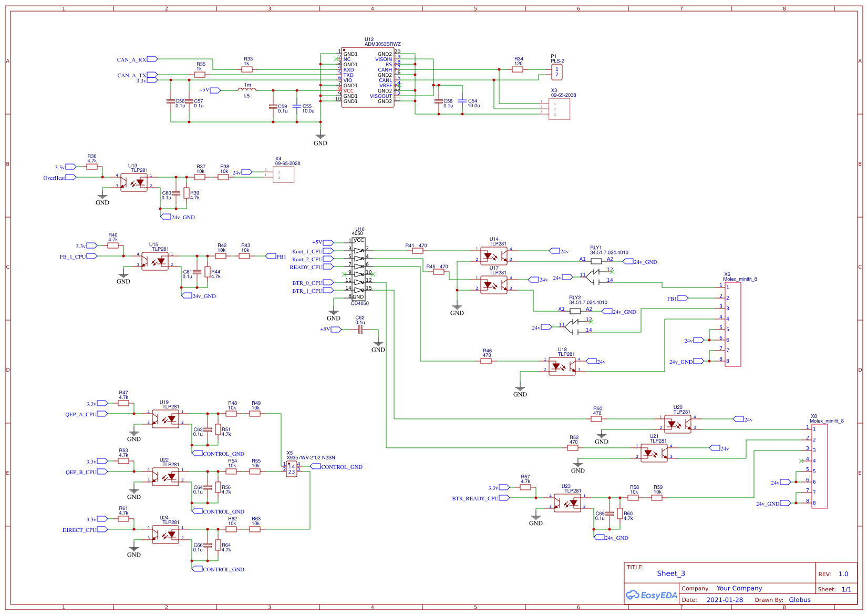This screenshot has width=868, height=615.
Task: Select optocoupler U13 TLP281 symbol
Action: click(x=134, y=182)
